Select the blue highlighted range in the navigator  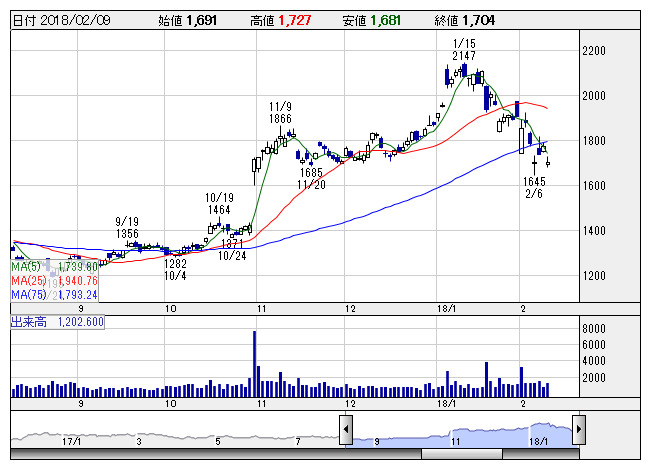(x=460, y=435)
